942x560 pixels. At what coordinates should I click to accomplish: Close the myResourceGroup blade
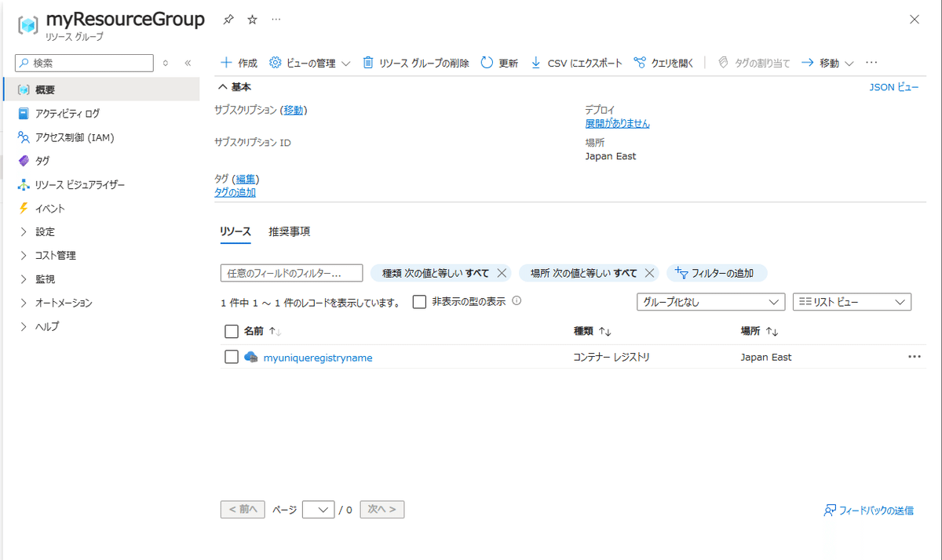[x=915, y=20]
